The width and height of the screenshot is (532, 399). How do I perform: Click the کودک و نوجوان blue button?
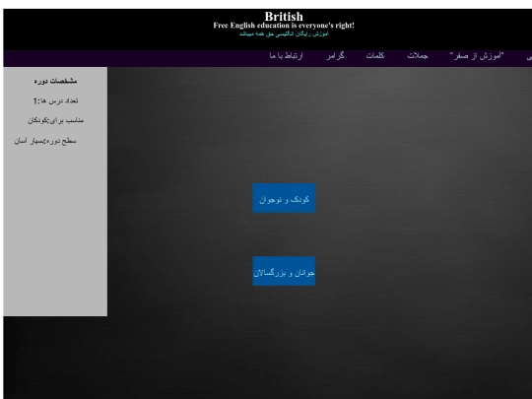tap(284, 198)
